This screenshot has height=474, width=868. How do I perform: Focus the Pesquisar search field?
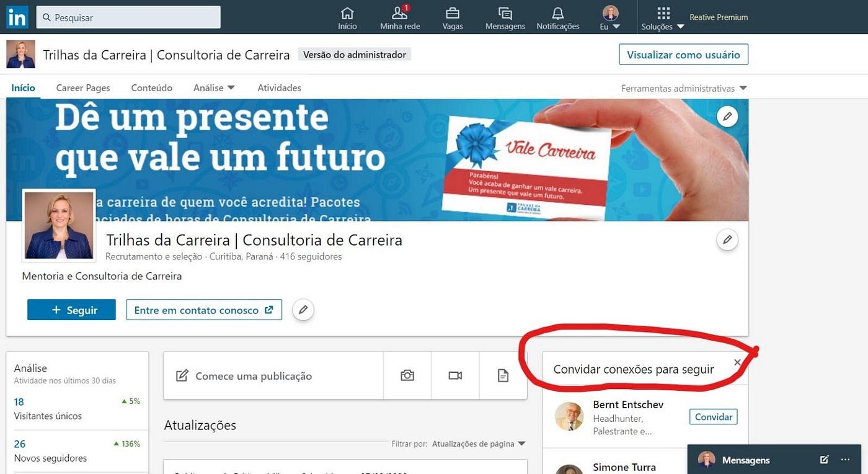pyautogui.click(x=128, y=17)
